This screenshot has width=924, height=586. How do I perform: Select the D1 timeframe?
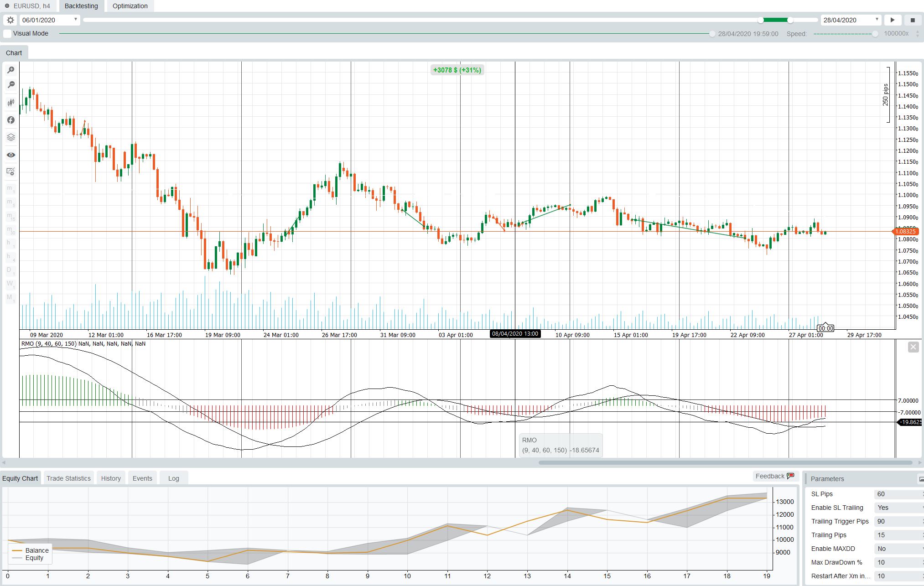[x=10, y=271]
